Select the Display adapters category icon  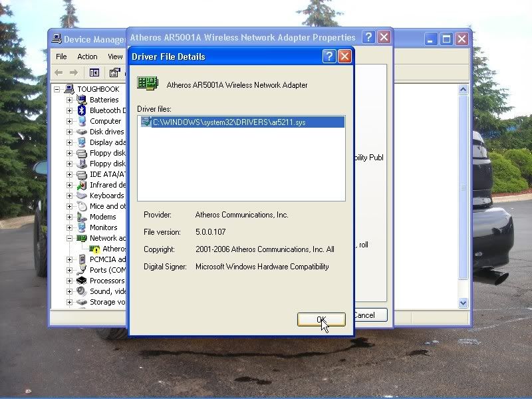coord(81,142)
